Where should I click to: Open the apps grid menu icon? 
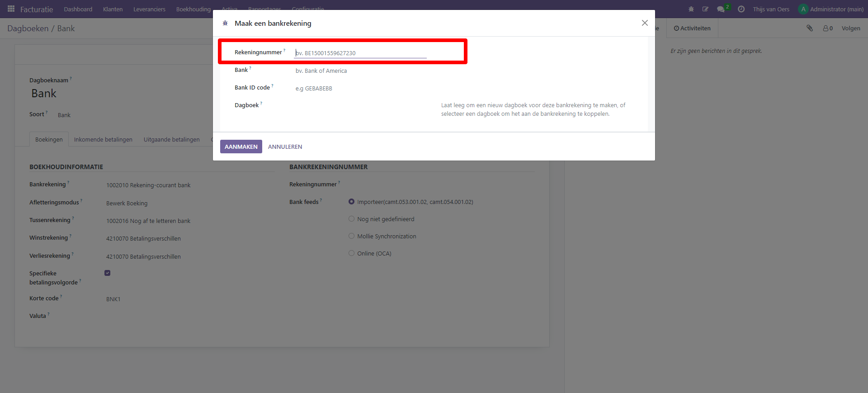[11, 9]
